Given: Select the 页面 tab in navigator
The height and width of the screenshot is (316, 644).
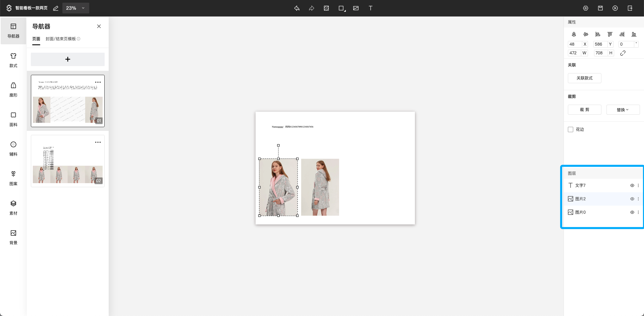Looking at the screenshot, I should click(36, 39).
